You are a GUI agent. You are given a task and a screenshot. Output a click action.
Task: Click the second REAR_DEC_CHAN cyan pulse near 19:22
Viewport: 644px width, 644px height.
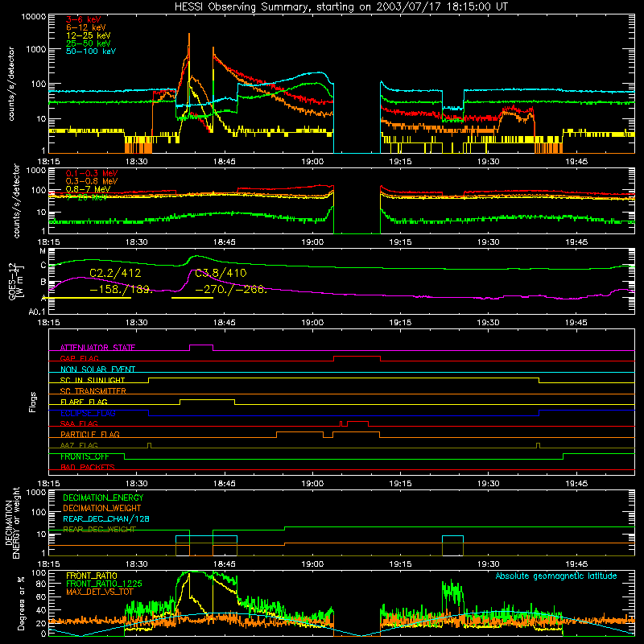[452, 536]
